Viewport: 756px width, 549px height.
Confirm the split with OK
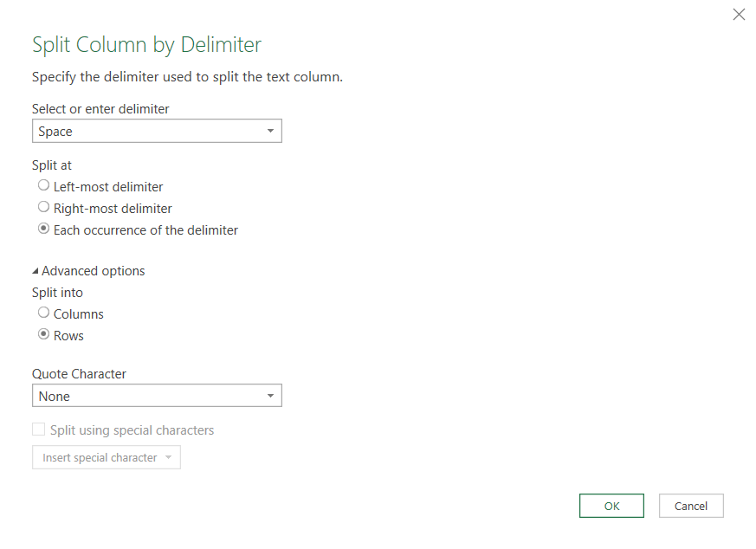(611, 505)
